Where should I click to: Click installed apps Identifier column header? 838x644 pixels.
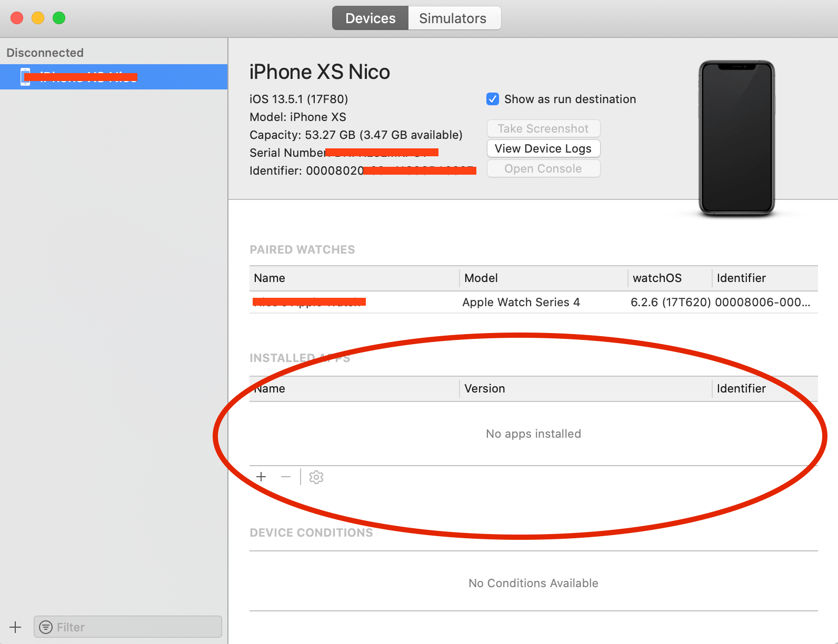765,388
